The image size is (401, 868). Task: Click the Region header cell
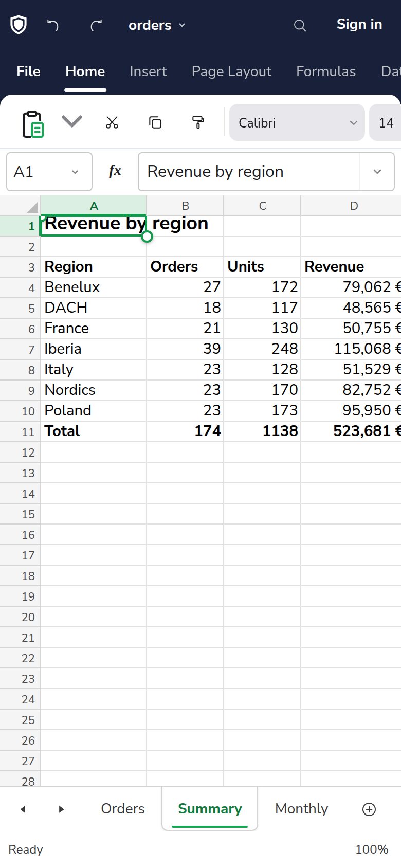[94, 267]
